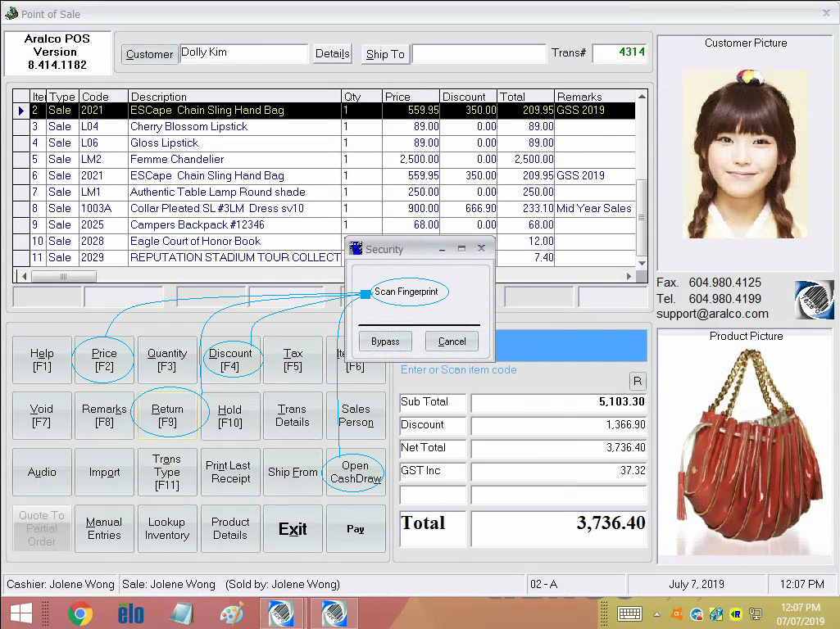Cancel the Security dialog
This screenshot has height=629, width=840.
[452, 341]
